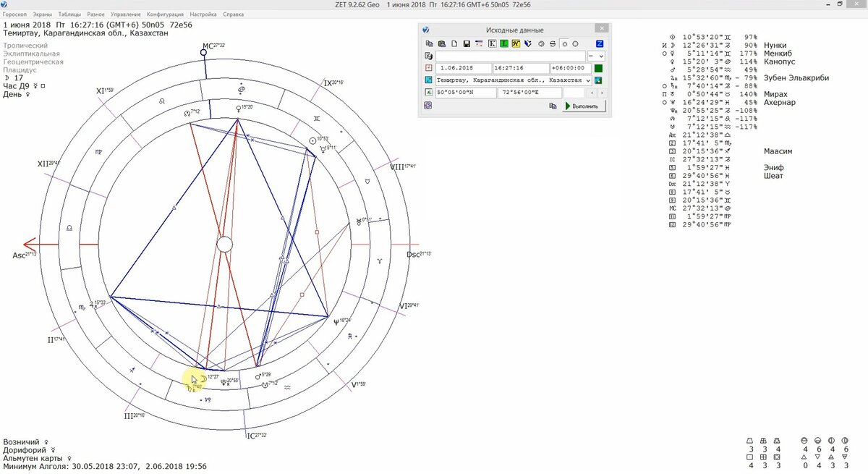868x474 pixels.
Task: Expand the Темиртау location dropdown
Action: pos(588,80)
